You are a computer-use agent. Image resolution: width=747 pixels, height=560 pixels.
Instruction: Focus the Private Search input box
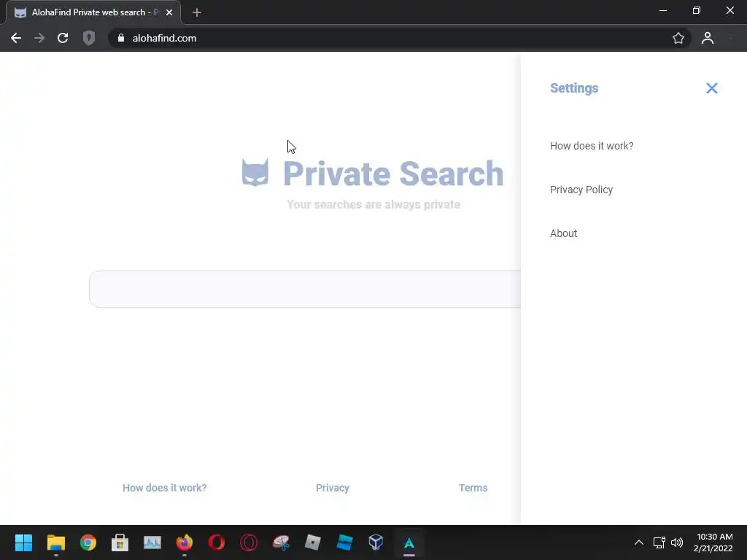point(305,289)
